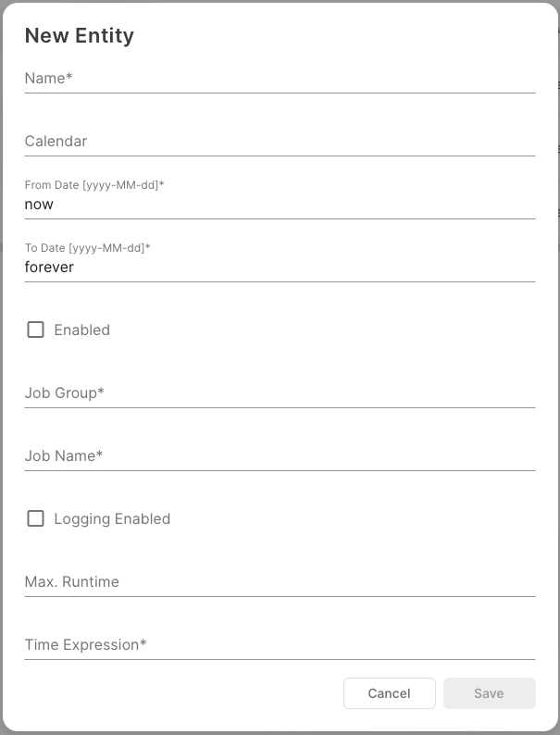Focus the Max. Runtime input
Viewport: 560px width, 735px height.
[280, 582]
